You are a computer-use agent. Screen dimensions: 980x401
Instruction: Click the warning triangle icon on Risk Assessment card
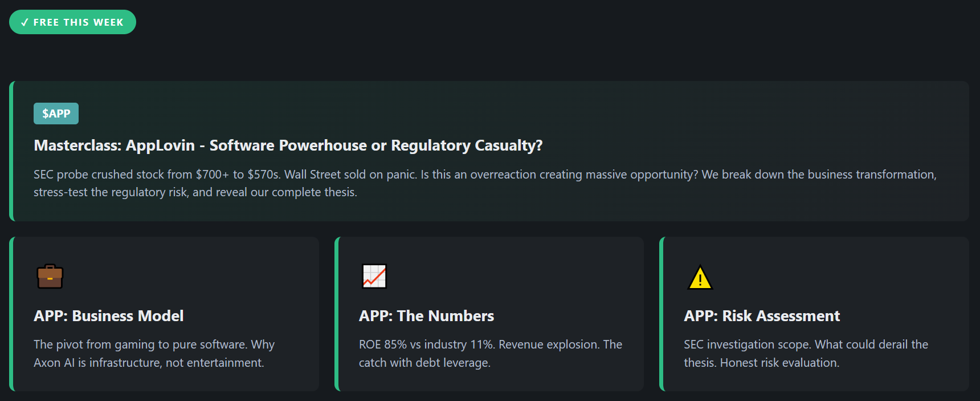700,277
